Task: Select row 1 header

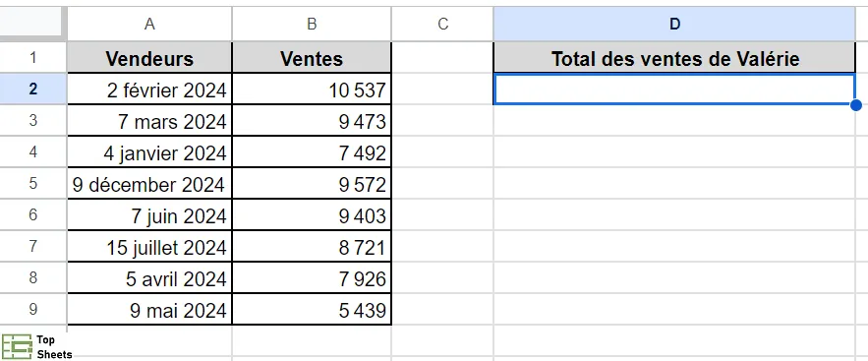Action: 32,57
